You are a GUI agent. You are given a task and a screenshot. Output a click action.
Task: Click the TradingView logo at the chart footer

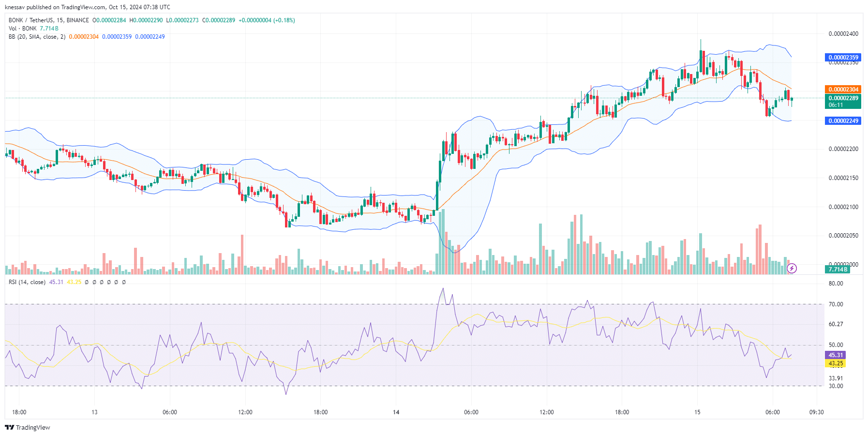(x=28, y=427)
